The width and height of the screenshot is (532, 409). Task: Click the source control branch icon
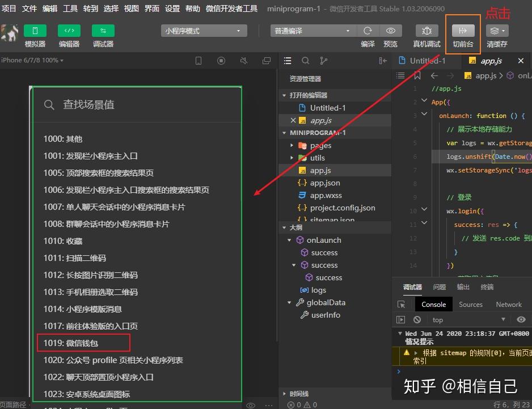(323, 61)
